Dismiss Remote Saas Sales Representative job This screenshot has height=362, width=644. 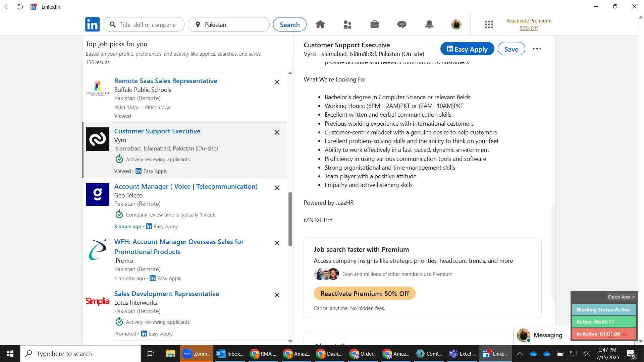click(x=277, y=82)
